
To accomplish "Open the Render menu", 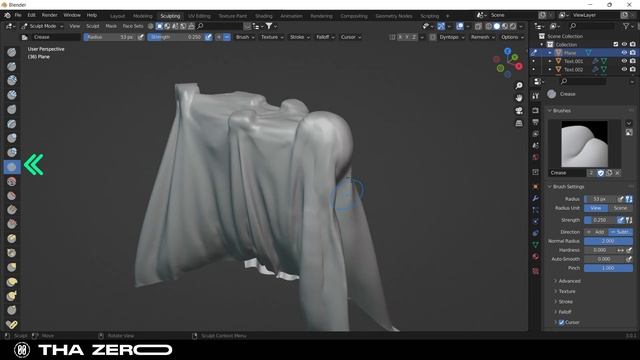I will [x=50, y=15].
